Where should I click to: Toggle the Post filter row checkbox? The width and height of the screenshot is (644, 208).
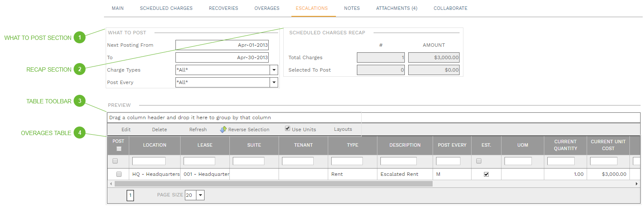click(115, 161)
